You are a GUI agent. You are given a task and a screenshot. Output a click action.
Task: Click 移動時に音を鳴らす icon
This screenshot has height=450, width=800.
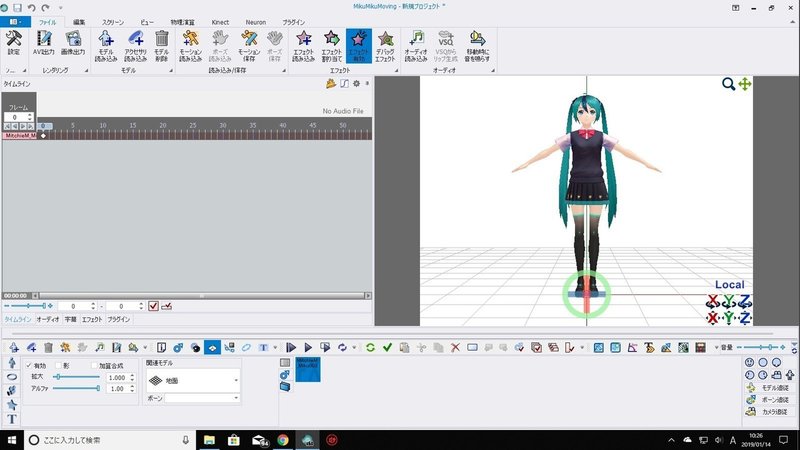(x=477, y=46)
